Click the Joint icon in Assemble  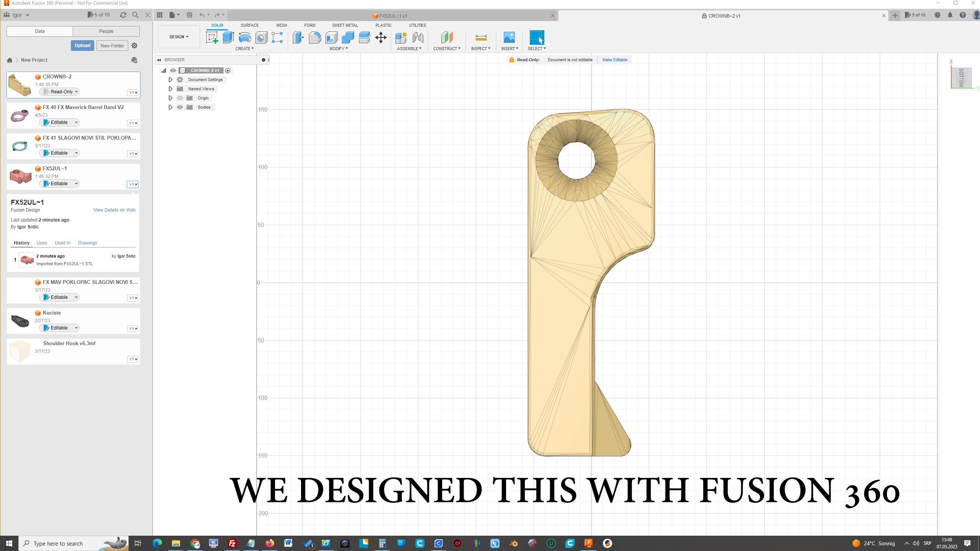pyautogui.click(x=418, y=37)
